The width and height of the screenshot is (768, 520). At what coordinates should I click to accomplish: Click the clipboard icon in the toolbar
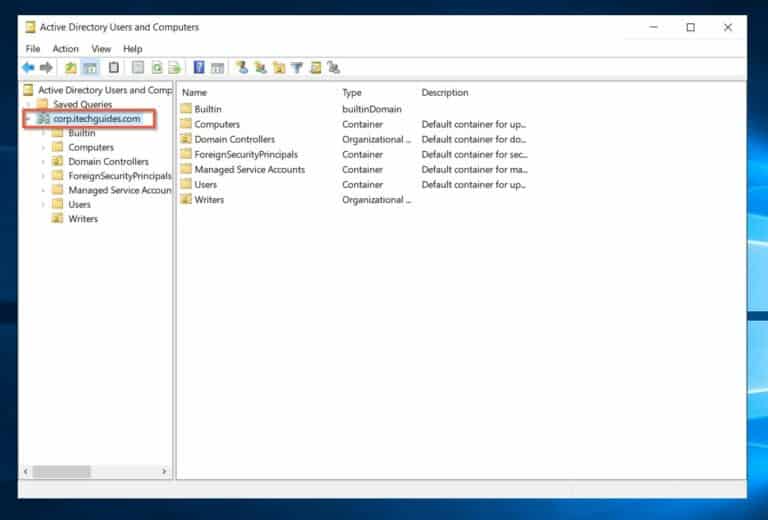[114, 68]
